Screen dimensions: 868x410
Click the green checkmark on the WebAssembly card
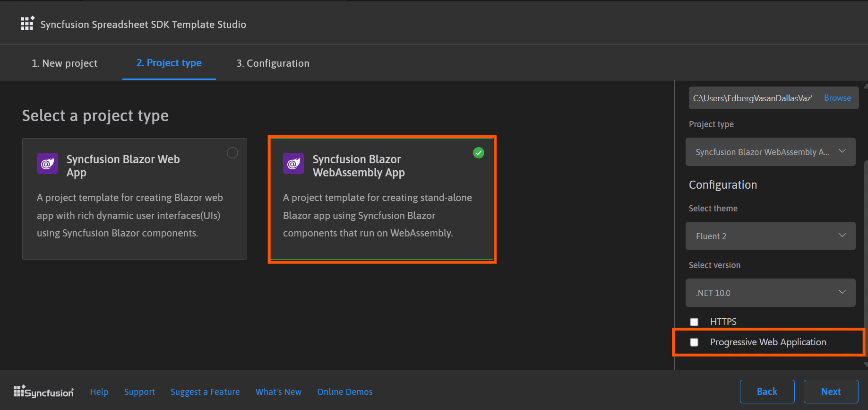[479, 153]
